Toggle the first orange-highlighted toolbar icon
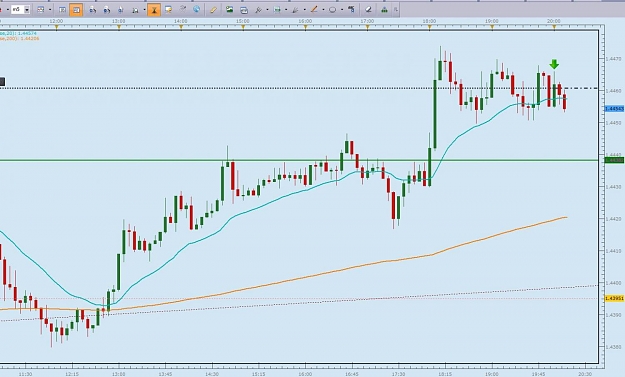Image resolution: width=625 pixels, height=377 pixels. point(76,10)
